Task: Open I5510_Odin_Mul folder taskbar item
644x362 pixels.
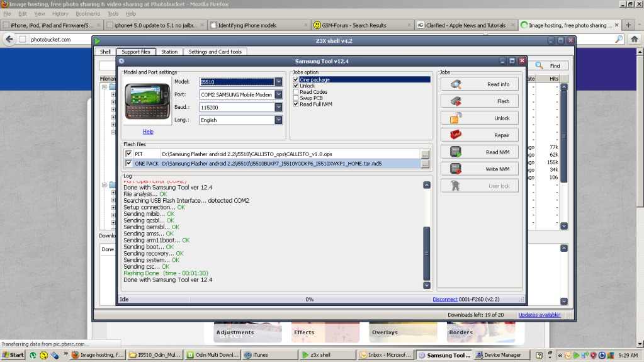Action: coord(155,355)
